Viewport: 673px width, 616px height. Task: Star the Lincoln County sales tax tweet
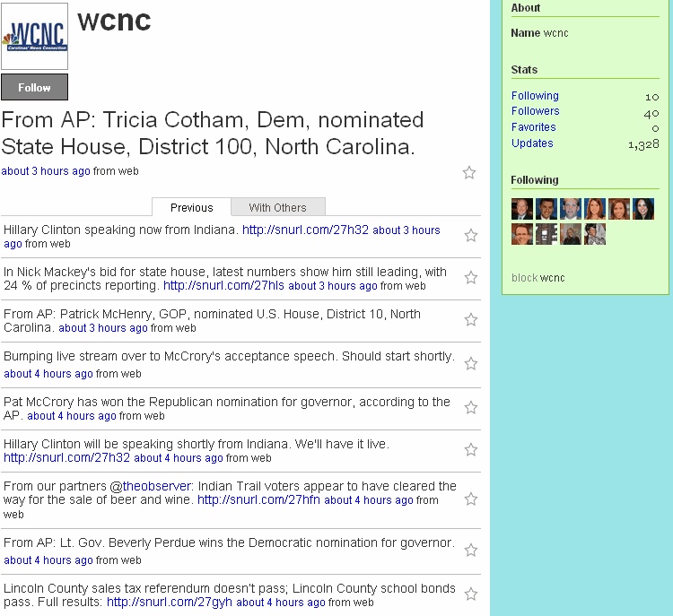point(471,594)
